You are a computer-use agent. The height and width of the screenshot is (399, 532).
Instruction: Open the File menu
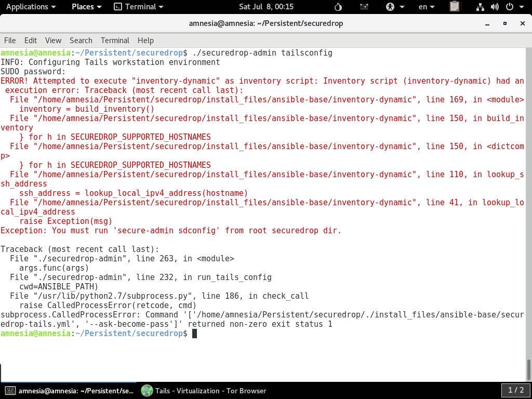pos(10,41)
